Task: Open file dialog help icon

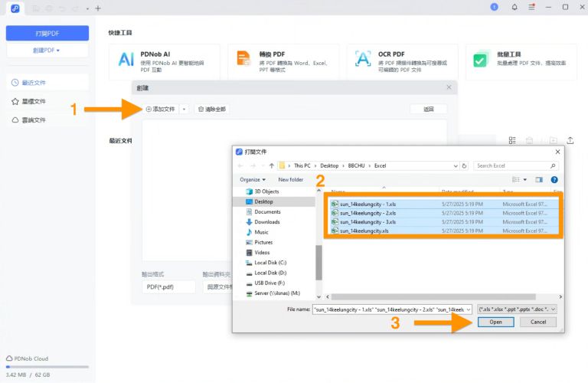Action: click(x=554, y=180)
